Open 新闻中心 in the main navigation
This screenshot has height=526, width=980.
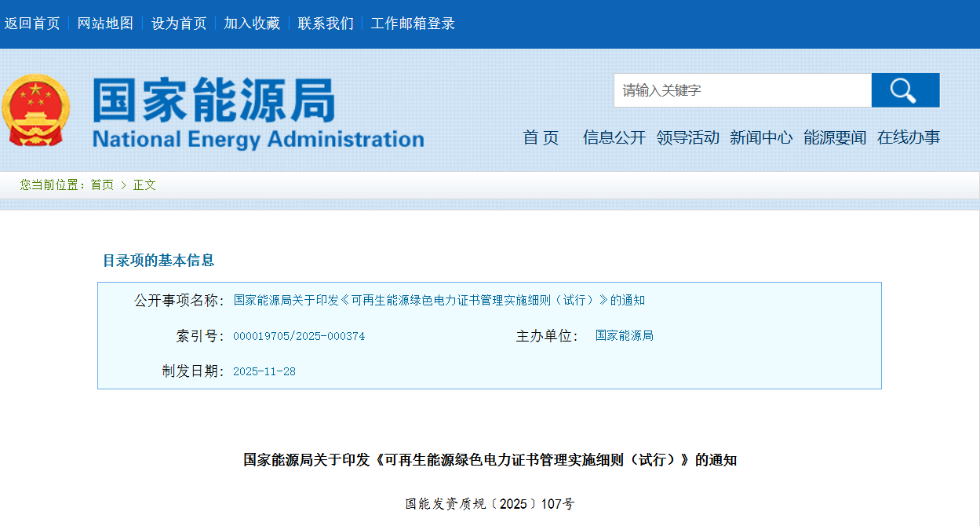[x=760, y=138]
